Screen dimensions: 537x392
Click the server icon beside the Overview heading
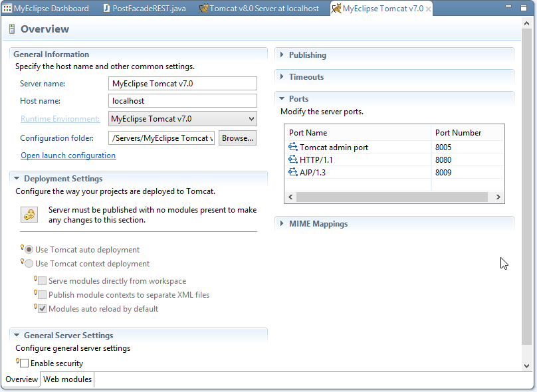pos(11,29)
